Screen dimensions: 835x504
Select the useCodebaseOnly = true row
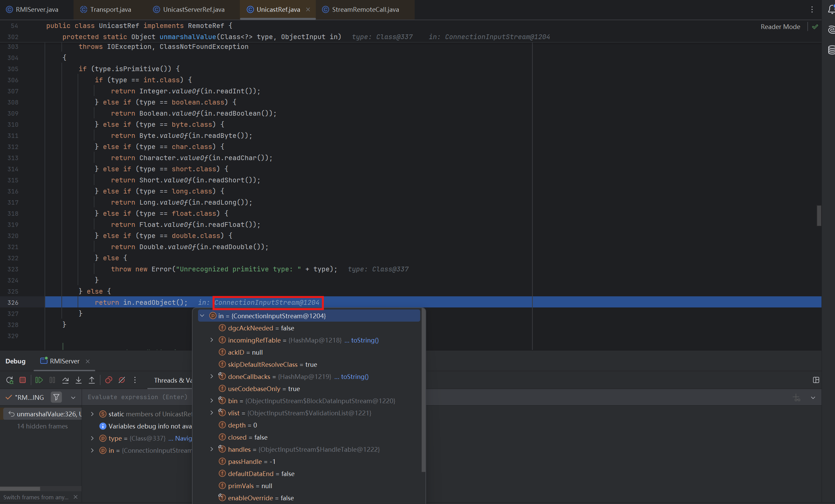point(309,389)
